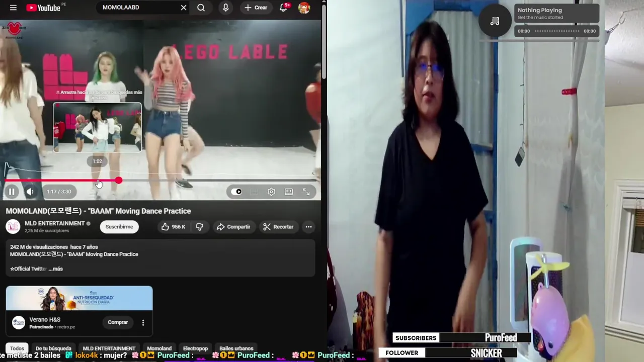
Task: Start voice search with microphone
Action: [x=225, y=8]
